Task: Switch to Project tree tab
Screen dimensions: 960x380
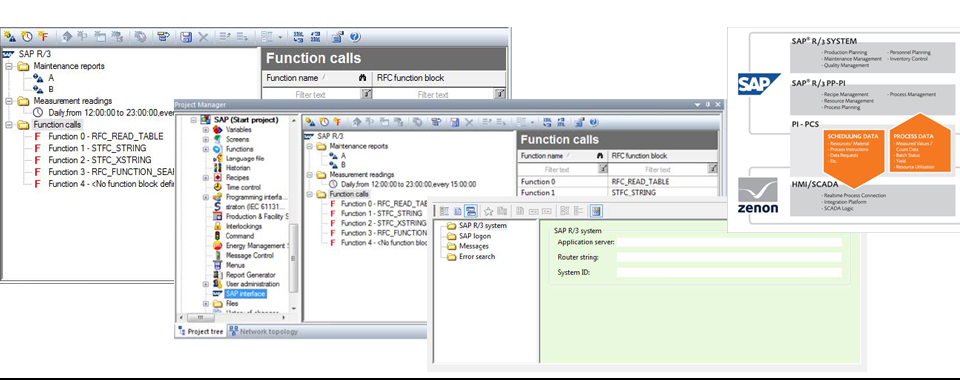Action: pyautogui.click(x=201, y=332)
